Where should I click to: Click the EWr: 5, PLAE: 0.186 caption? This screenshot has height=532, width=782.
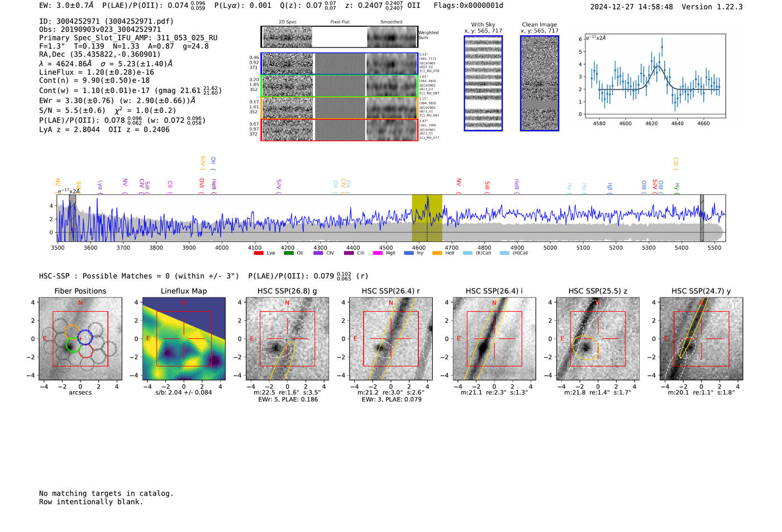point(288,400)
